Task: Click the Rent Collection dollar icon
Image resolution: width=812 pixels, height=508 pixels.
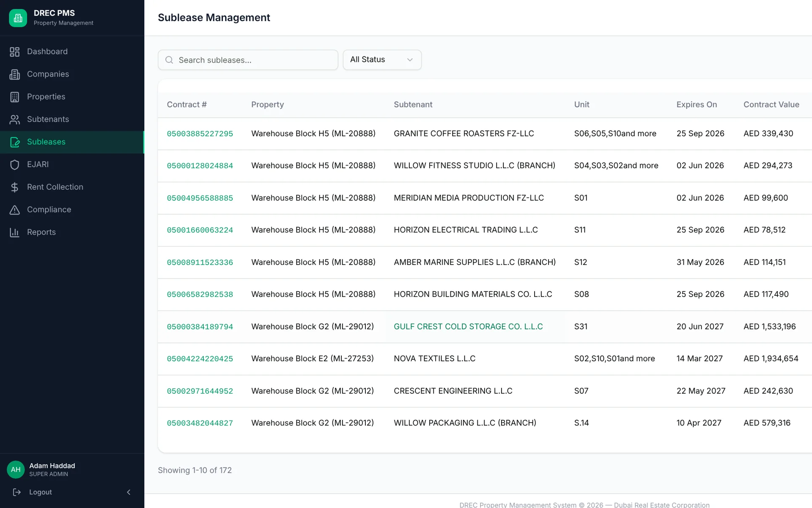Action: (x=15, y=187)
